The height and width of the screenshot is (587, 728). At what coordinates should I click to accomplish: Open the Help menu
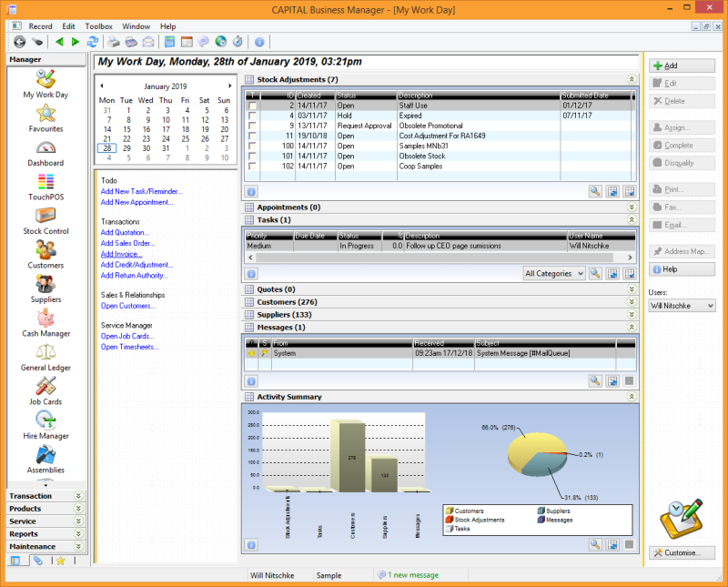[168, 26]
